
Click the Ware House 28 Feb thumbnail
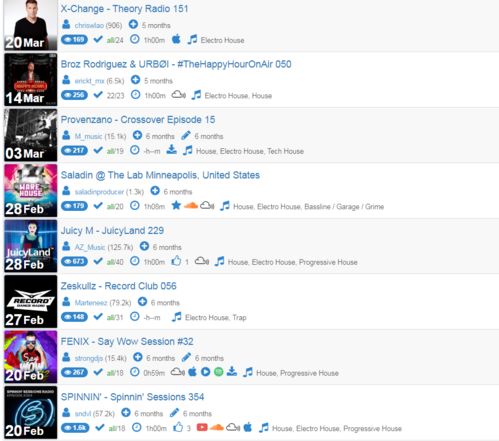coord(31,191)
